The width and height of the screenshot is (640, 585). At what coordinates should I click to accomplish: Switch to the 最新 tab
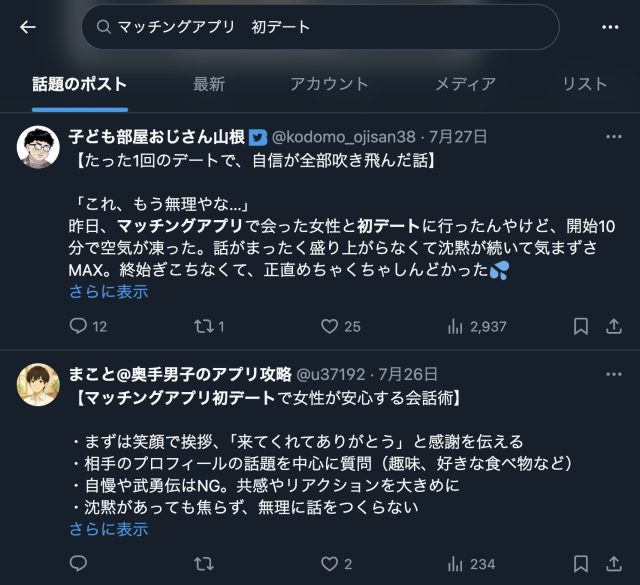tap(209, 84)
